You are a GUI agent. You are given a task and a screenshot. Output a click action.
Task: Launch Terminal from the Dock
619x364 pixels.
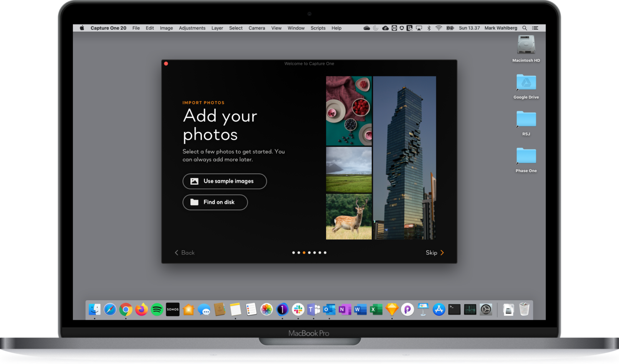point(454,309)
